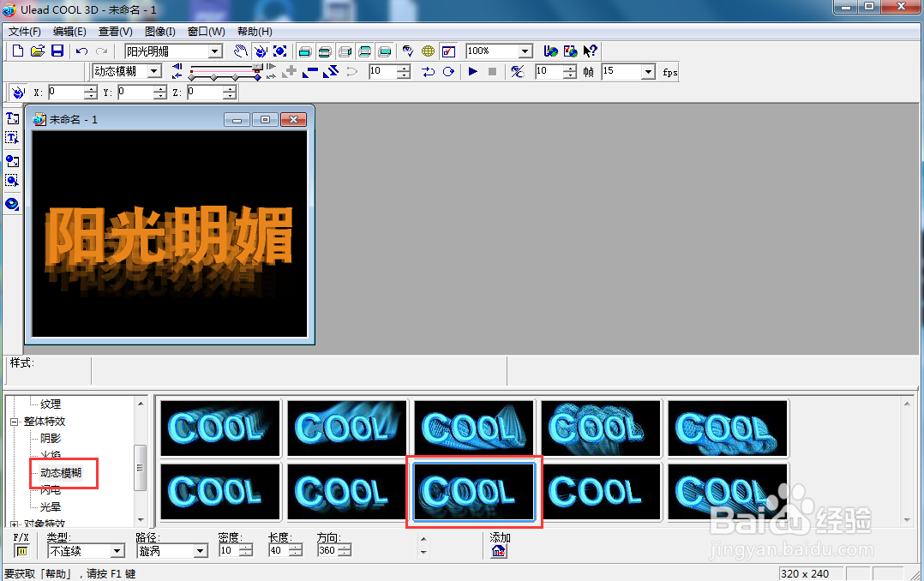The height and width of the screenshot is (581, 924).
Task: Toggle the first face display icon
Action: (304, 52)
